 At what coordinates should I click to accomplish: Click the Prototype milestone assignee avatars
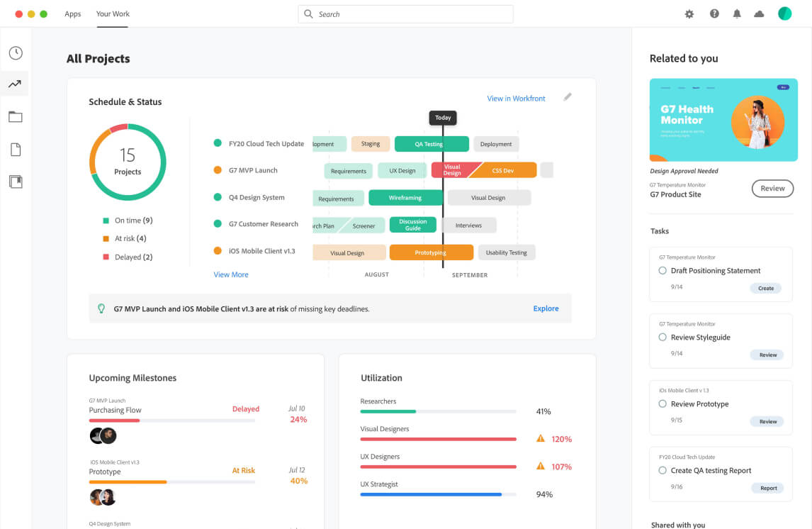click(x=103, y=497)
